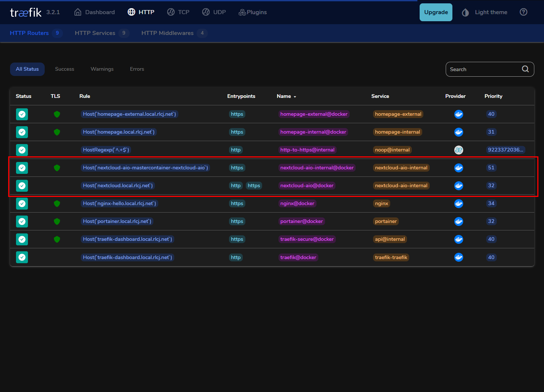Click the Traefik logo
The width and height of the screenshot is (544, 392).
pyautogui.click(x=25, y=12)
